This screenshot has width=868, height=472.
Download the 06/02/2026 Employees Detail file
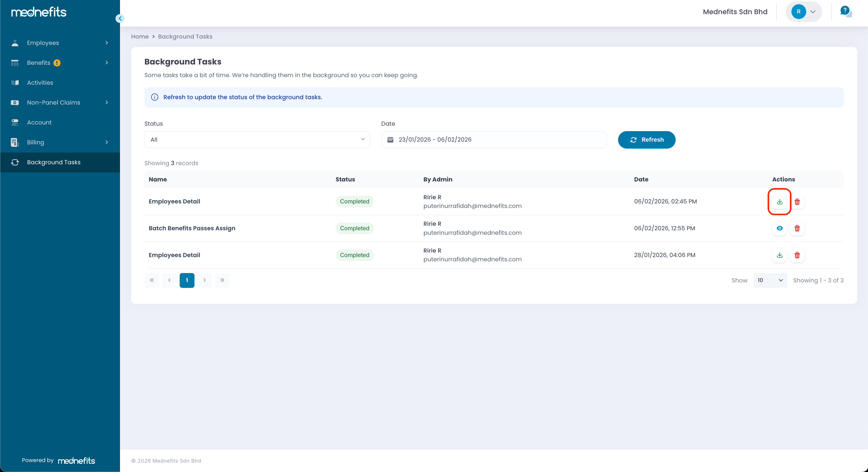pos(779,201)
